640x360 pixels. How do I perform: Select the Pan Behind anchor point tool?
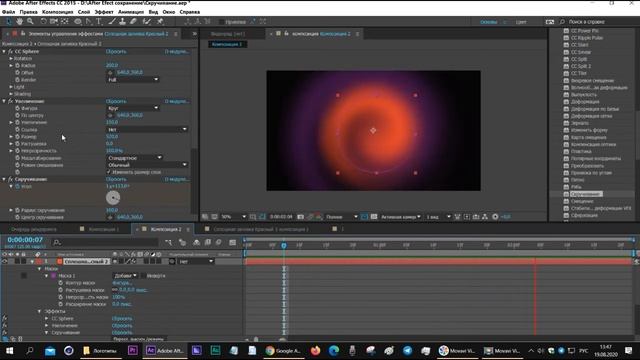click(x=64, y=21)
